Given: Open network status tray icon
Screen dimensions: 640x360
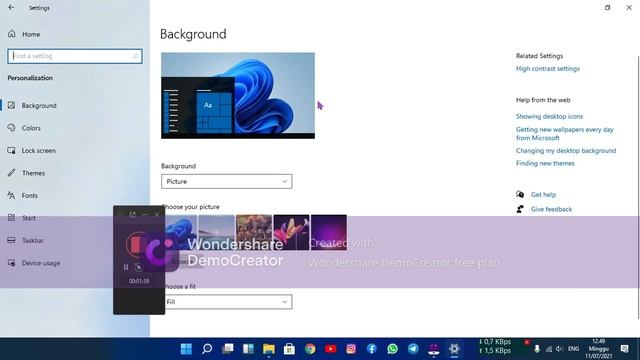Looking at the screenshot, I should 549,349.
